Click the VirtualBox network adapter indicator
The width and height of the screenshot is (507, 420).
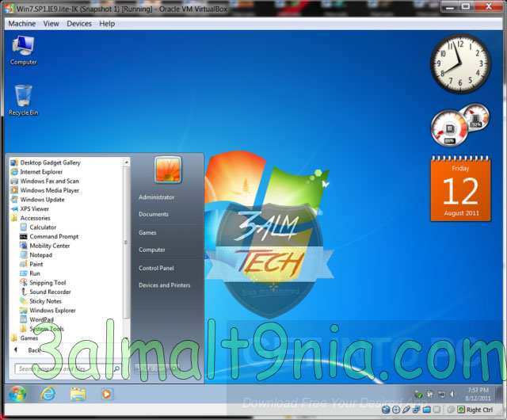tap(417, 410)
